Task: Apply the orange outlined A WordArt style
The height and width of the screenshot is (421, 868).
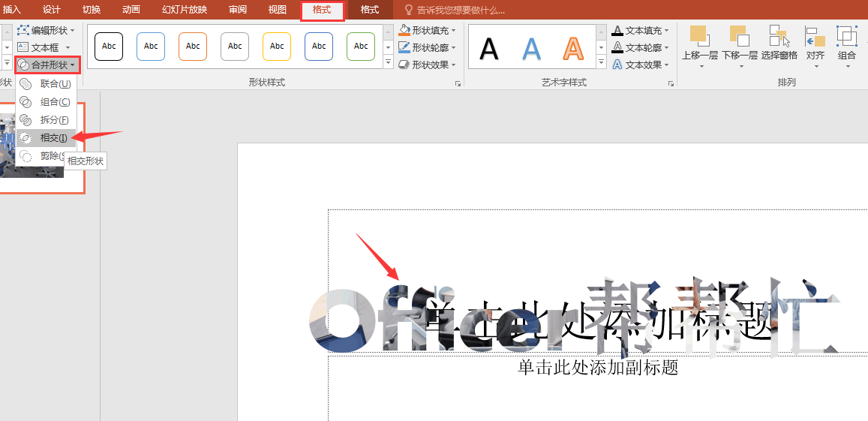Action: coord(573,48)
